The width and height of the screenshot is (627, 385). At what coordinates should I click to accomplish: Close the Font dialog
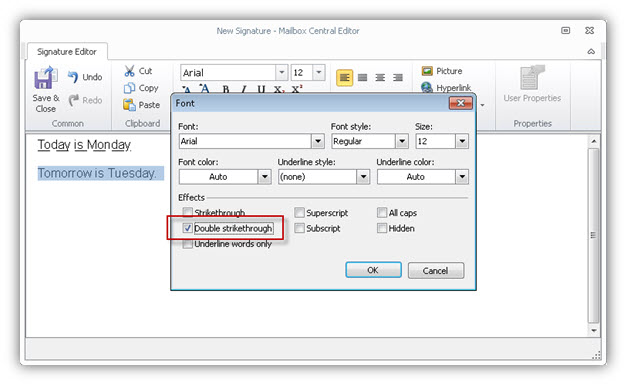461,103
